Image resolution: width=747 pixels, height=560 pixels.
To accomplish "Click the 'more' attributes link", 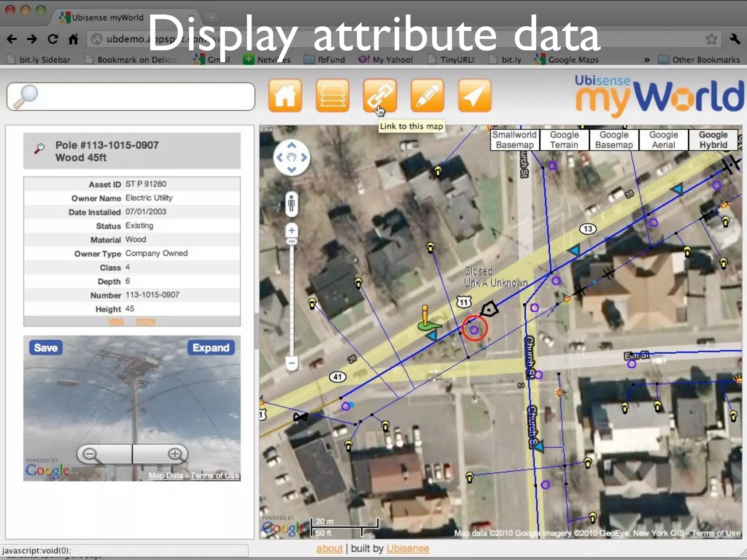I will click(146, 321).
